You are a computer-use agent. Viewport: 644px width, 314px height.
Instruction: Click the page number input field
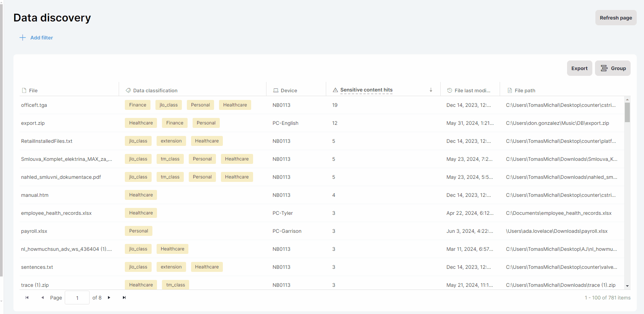pos(77,298)
